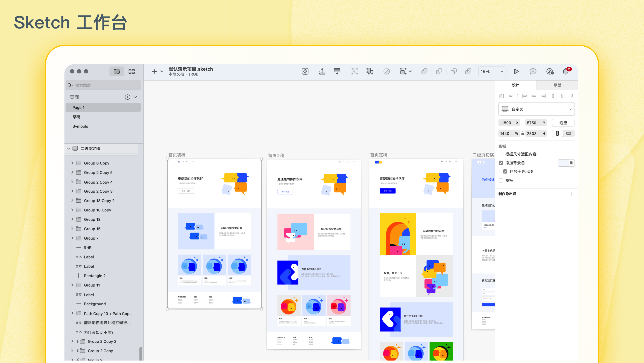The width and height of the screenshot is (644, 363).
Task: Expand Group 11 layer
Action: [72, 285]
